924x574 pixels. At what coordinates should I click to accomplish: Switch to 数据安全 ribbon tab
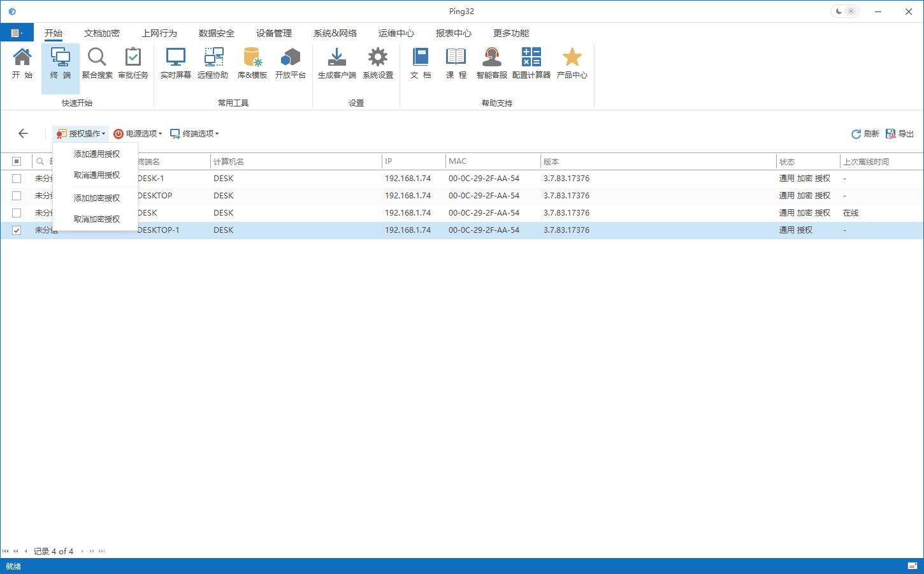(217, 33)
